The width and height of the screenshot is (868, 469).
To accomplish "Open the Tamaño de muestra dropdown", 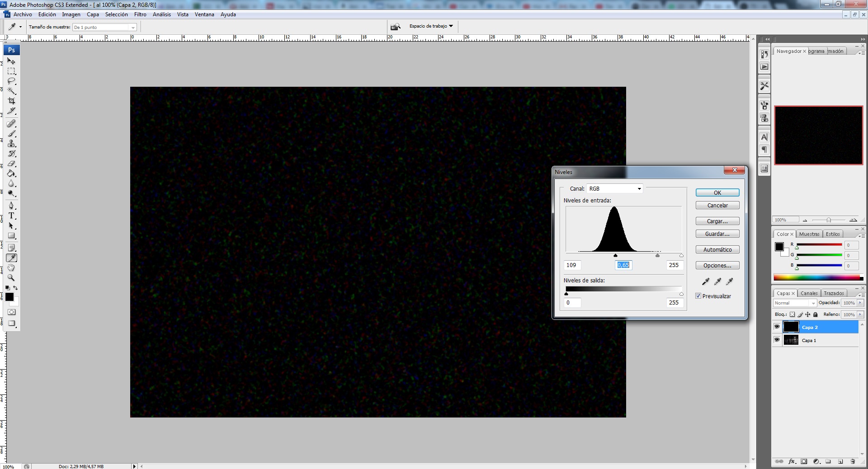I will [x=105, y=27].
